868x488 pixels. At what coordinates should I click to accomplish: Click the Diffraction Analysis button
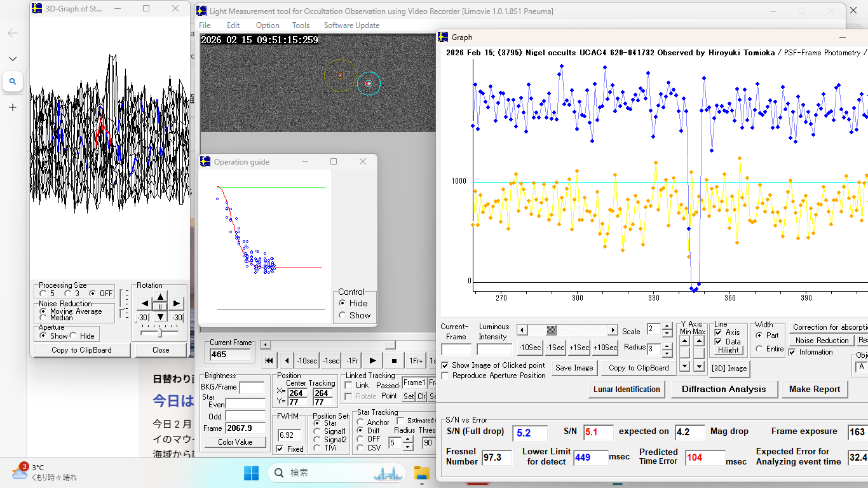pyautogui.click(x=724, y=389)
